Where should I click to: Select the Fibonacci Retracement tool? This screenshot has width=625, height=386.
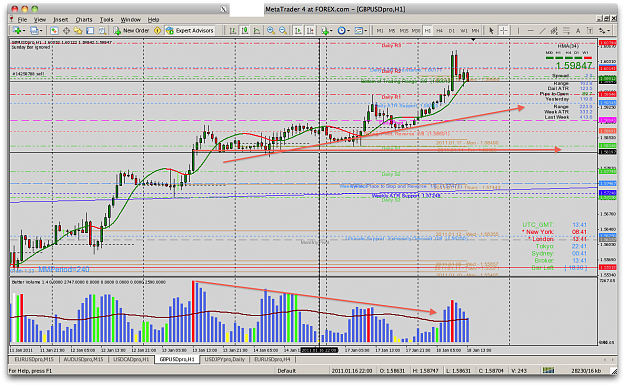coord(566,30)
